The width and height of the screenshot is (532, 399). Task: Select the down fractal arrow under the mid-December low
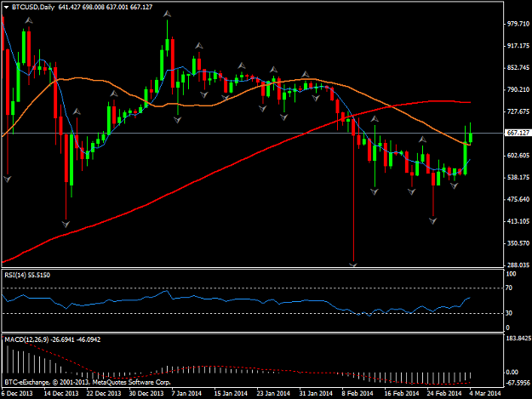[x=66, y=224]
